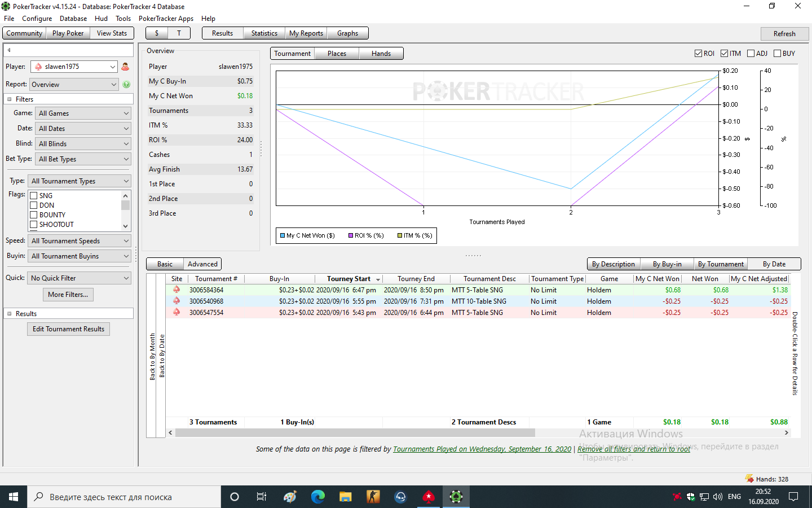Click the site icon in tournament 3006547554 row
Viewport: 812px width, 508px height.
tap(176, 312)
